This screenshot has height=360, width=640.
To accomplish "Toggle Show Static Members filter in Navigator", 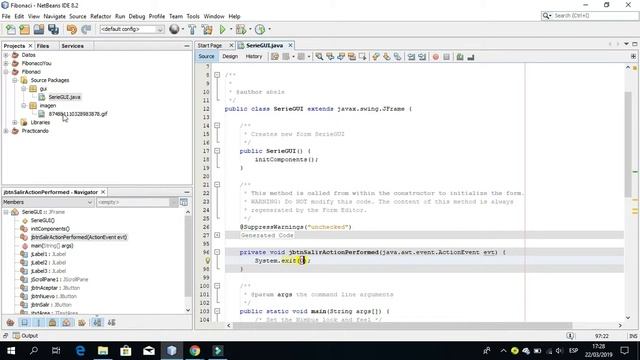I will coord(39,322).
